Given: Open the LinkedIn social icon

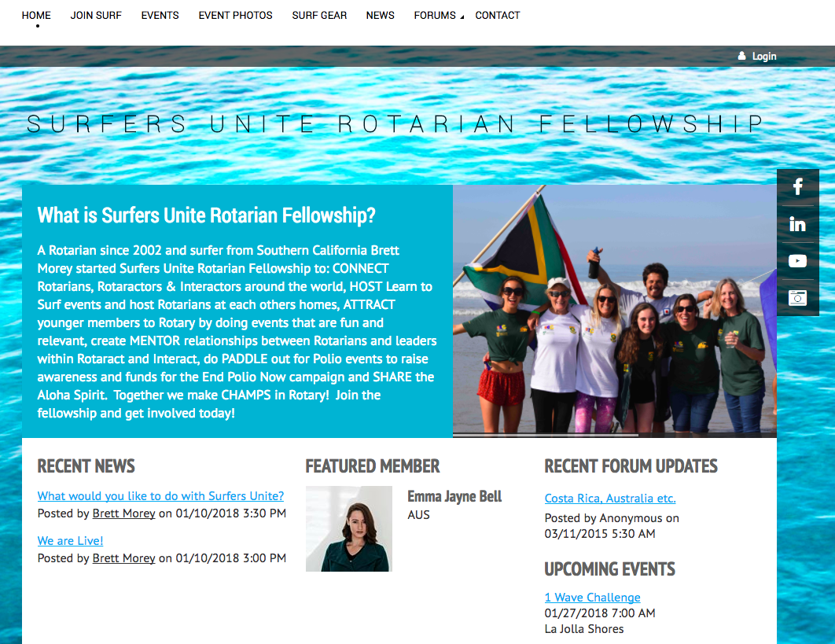Looking at the screenshot, I should pos(797,224).
